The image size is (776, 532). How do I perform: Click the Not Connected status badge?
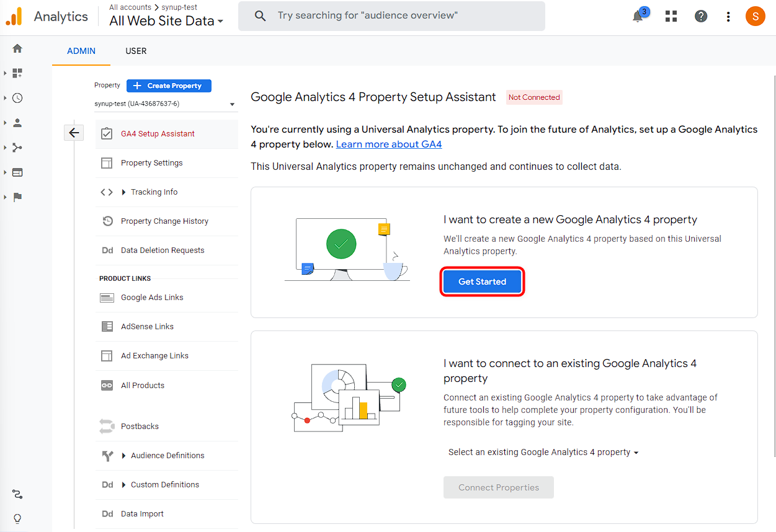tap(534, 97)
